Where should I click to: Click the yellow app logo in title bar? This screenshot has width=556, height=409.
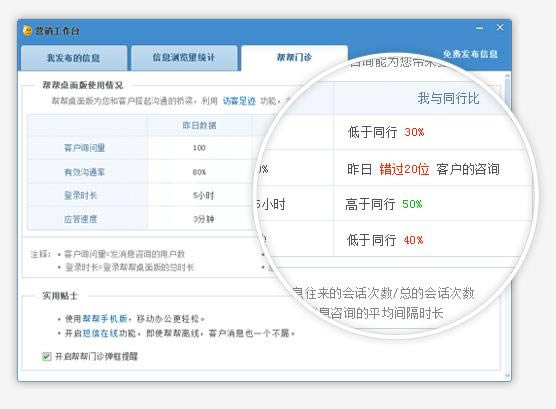pyautogui.click(x=27, y=31)
